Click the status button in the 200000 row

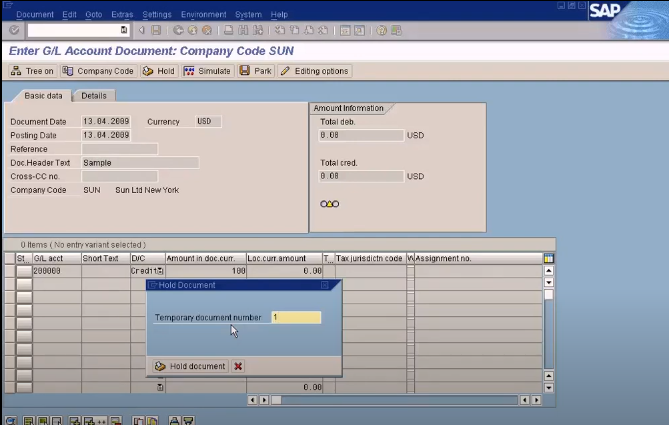coord(24,271)
